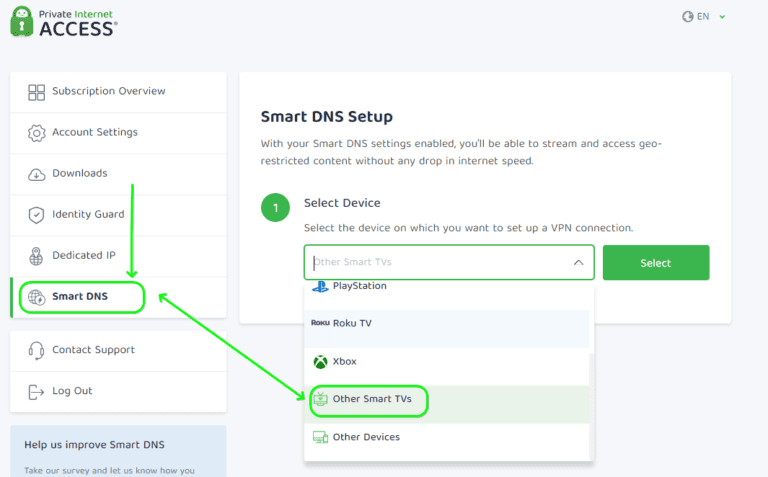
Task: Collapse the device list chevron
Action: point(578,263)
